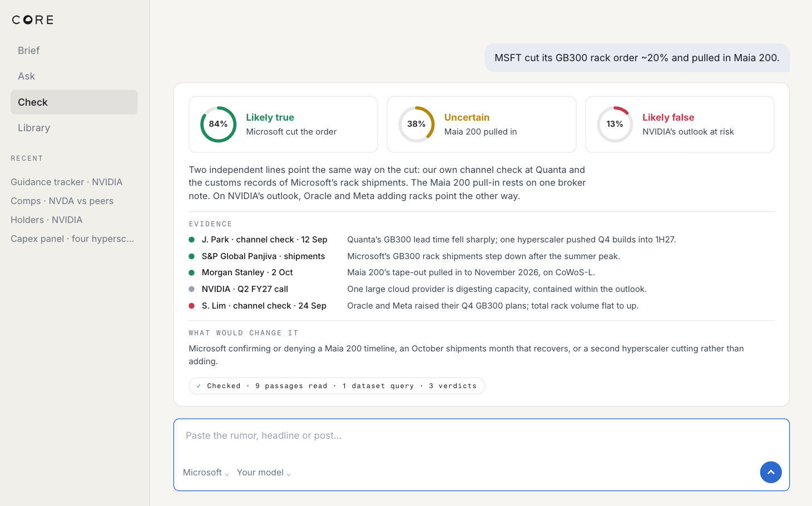Open recent item Guidance tracker · NVIDIA

67,182
